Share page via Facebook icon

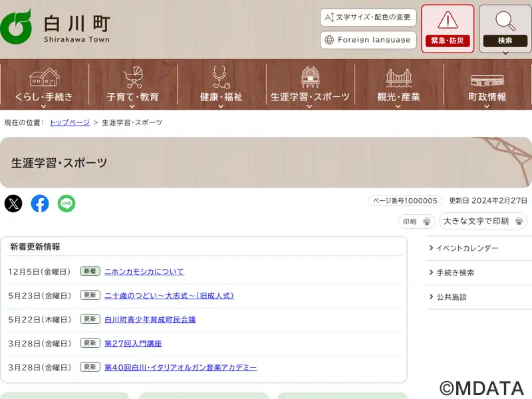tap(40, 203)
